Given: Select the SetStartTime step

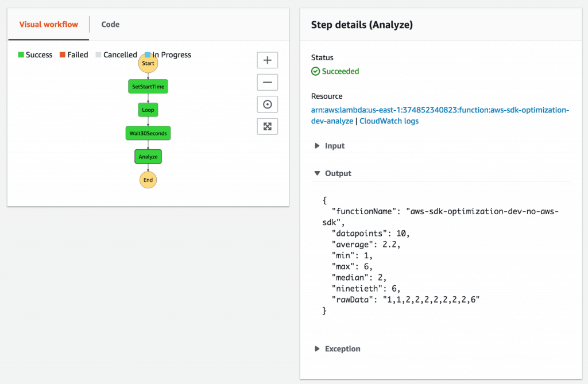Looking at the screenshot, I should coord(148,87).
